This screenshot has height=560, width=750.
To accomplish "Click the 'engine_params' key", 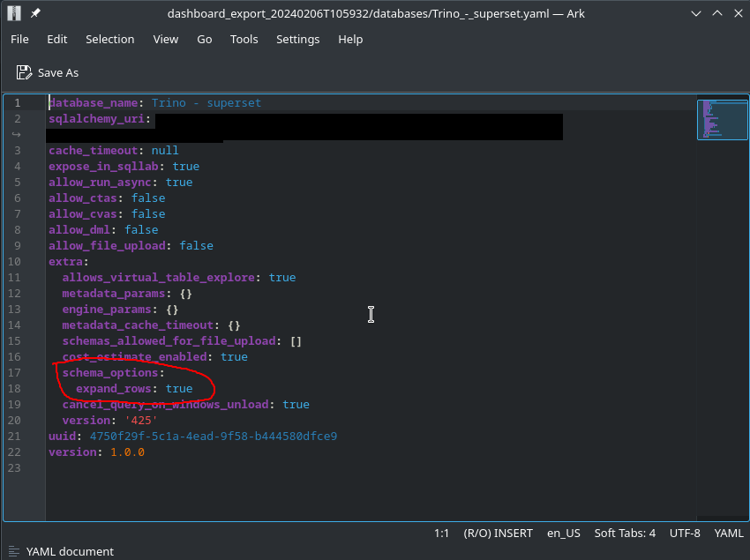I will click(107, 310).
